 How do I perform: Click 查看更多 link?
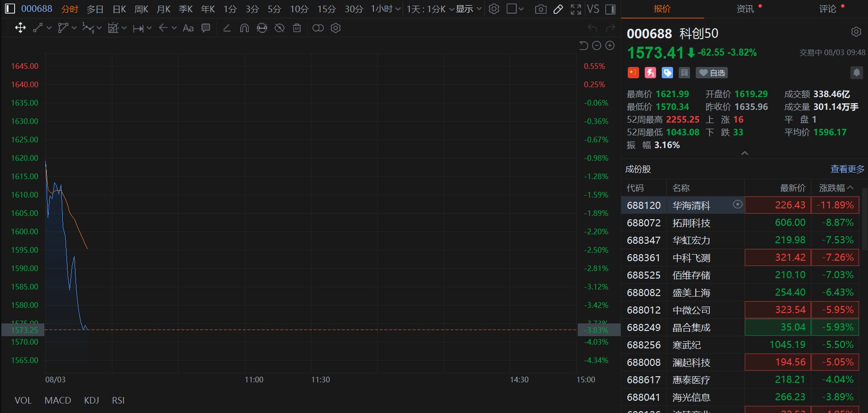point(847,169)
